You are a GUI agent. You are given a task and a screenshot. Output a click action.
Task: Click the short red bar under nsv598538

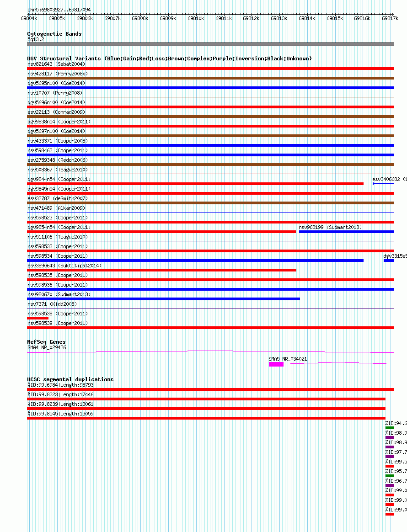pos(37,318)
